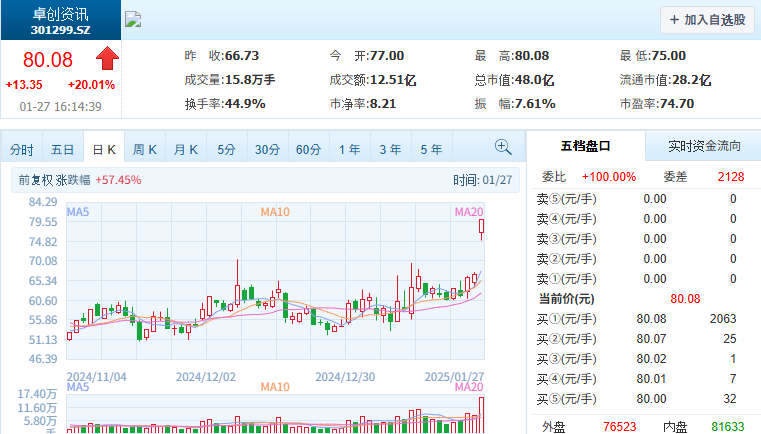Click the 买③ price 80.02
The width and height of the screenshot is (761, 434).
(x=651, y=359)
